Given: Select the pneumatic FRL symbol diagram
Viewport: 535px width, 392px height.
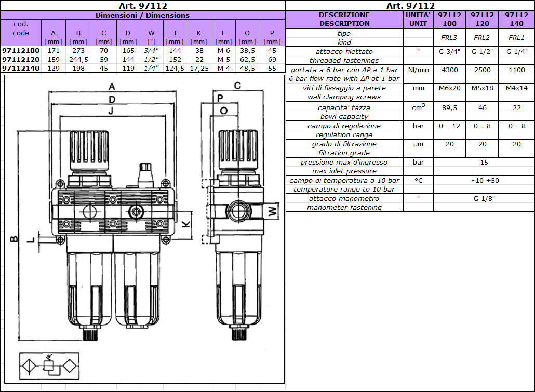Looking at the screenshot, I should tap(49, 366).
